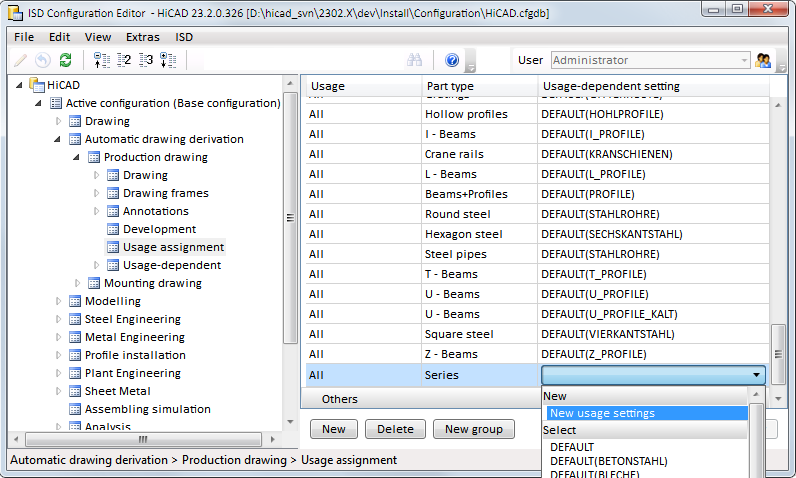Click the tree panel horizontal scrollbar thumb
796x478 pixels.
tap(143, 439)
